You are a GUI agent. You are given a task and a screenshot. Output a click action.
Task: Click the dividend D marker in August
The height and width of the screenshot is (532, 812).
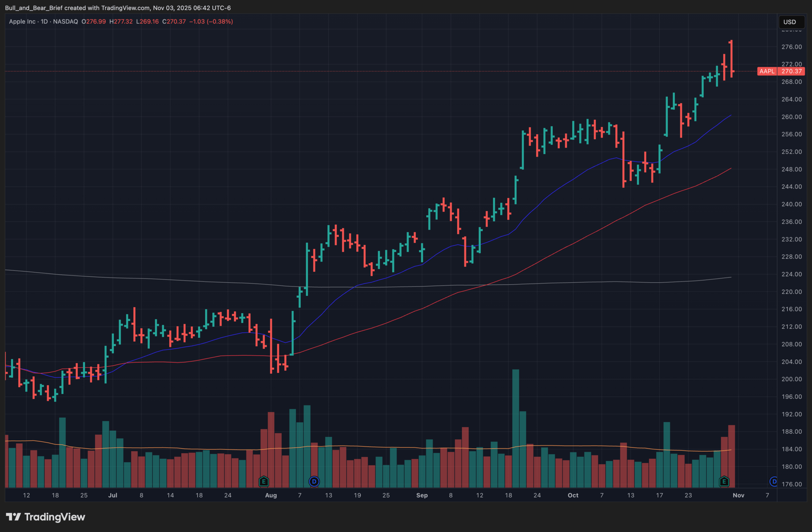[314, 481]
